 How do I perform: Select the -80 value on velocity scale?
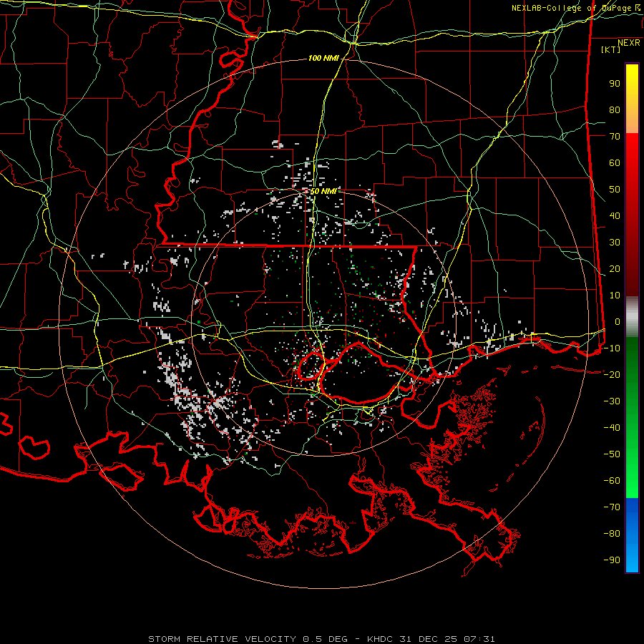612,534
